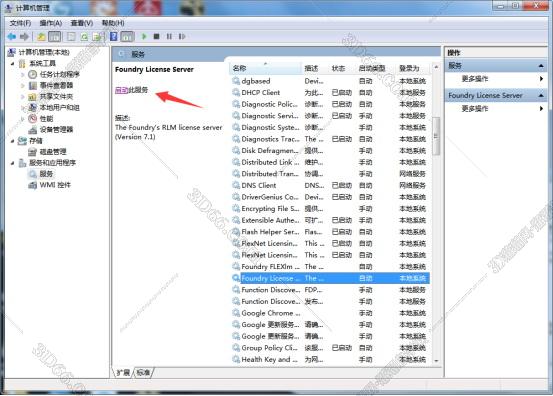The height and width of the screenshot is (396, 553).
Task: Select 设备管理器 in the tree
Action: pos(56,130)
